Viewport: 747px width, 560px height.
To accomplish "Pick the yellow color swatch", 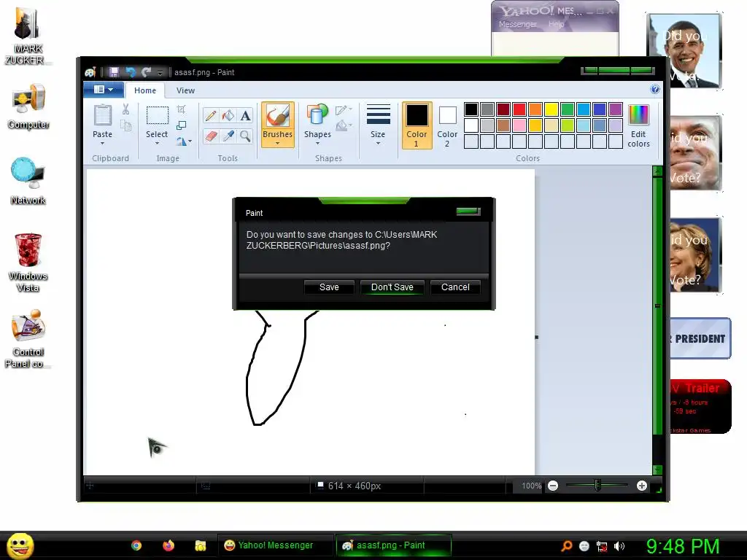I will point(551,109).
